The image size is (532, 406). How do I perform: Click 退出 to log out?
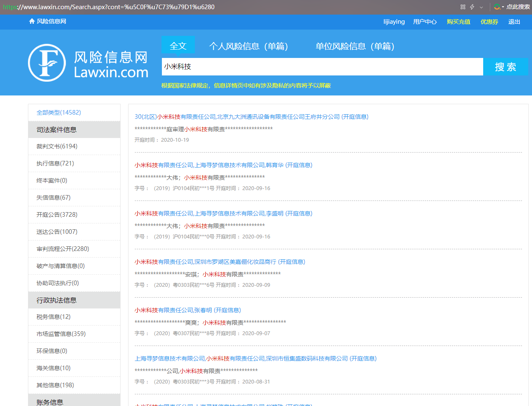(x=514, y=22)
